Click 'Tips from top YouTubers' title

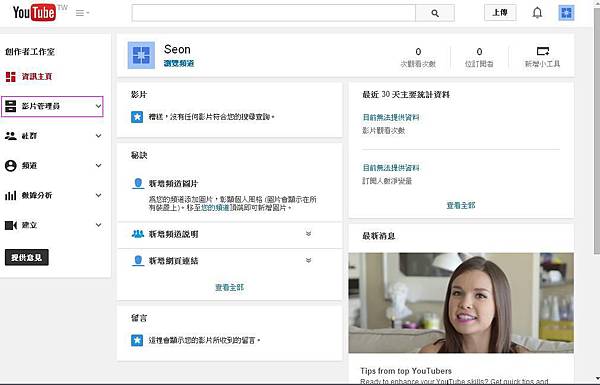406,371
